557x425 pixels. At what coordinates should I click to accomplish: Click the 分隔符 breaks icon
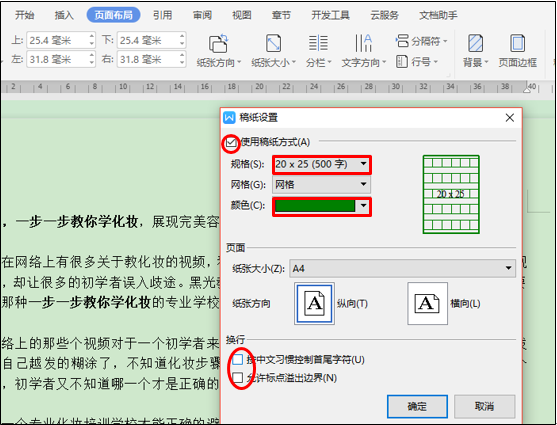[402, 41]
